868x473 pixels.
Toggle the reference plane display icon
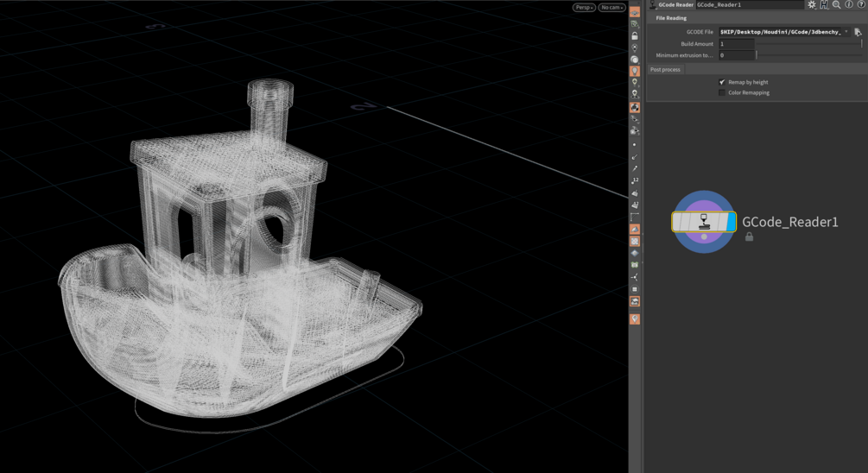pyautogui.click(x=635, y=13)
